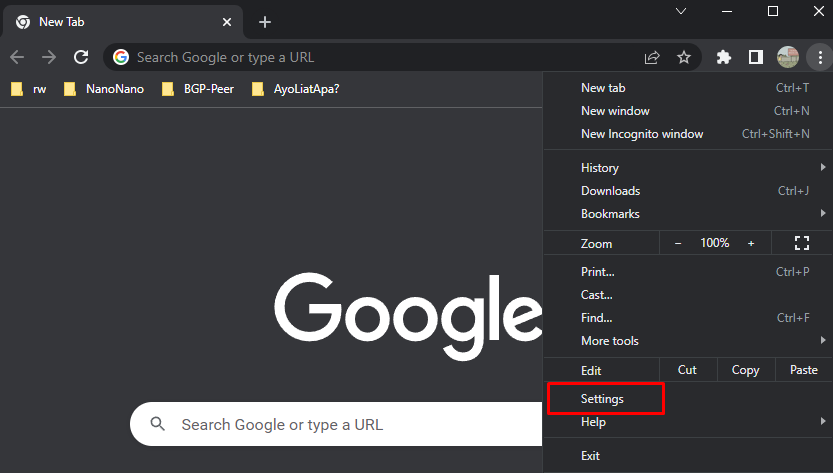Open the tab search chevron
Screen dimensions: 833x473
[681, 11]
